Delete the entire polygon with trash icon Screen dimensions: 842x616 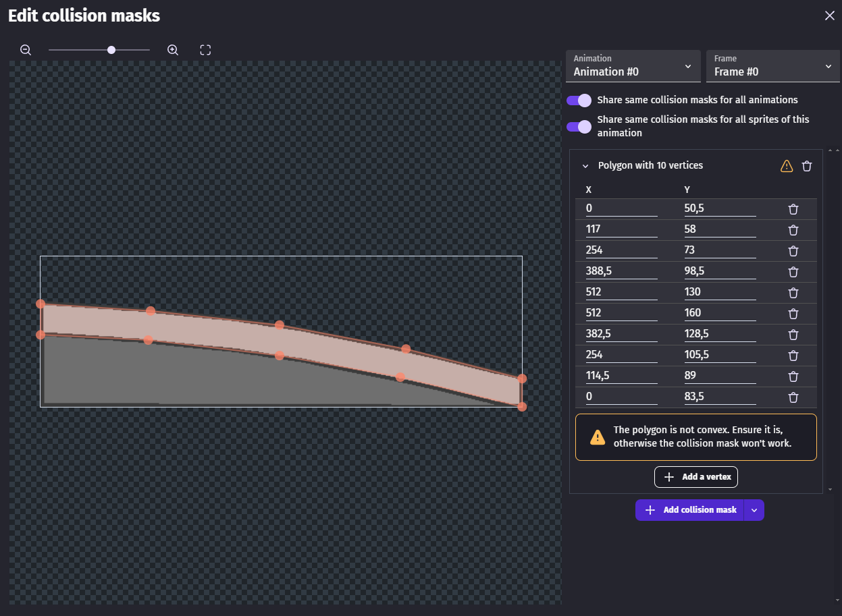tap(807, 166)
